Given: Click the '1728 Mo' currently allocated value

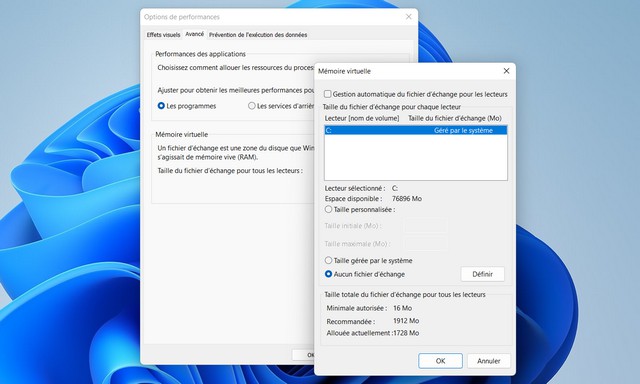Looking at the screenshot, I should (x=406, y=333).
